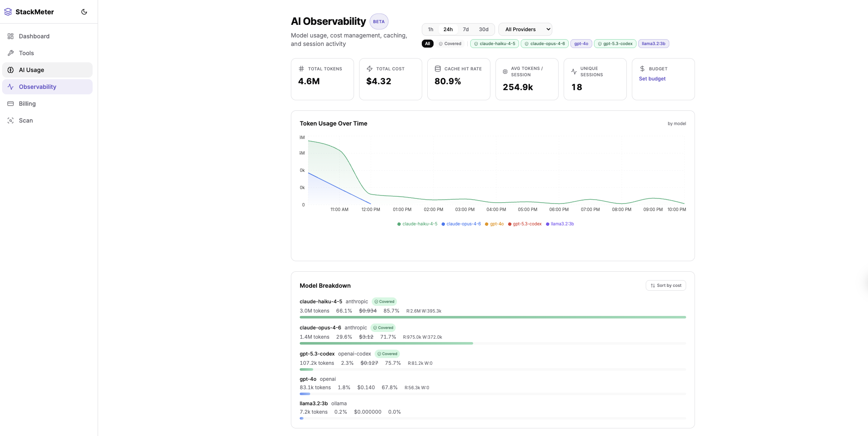Click the gpt-4o blue progress bar
Viewport: 868px width, 436px height.
tap(305, 394)
